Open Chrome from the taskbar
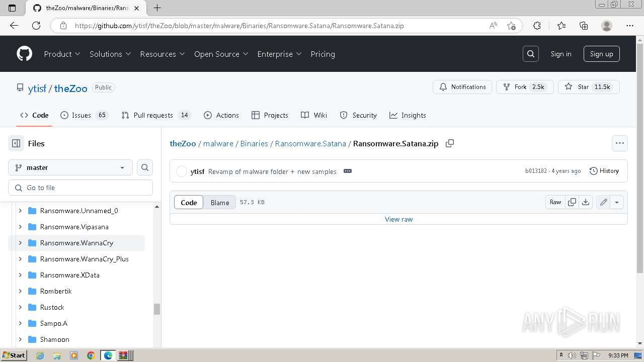The width and height of the screenshot is (644, 362). [x=91, y=355]
